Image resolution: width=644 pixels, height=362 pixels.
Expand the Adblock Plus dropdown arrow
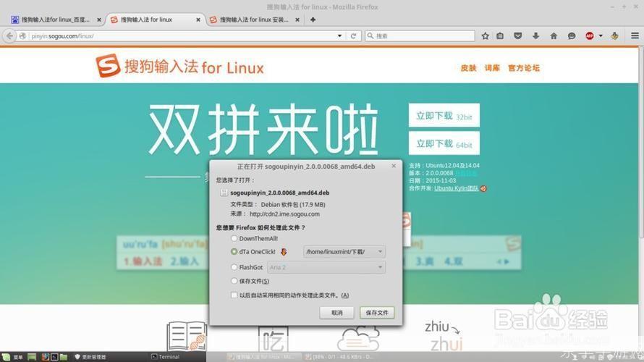point(601,36)
